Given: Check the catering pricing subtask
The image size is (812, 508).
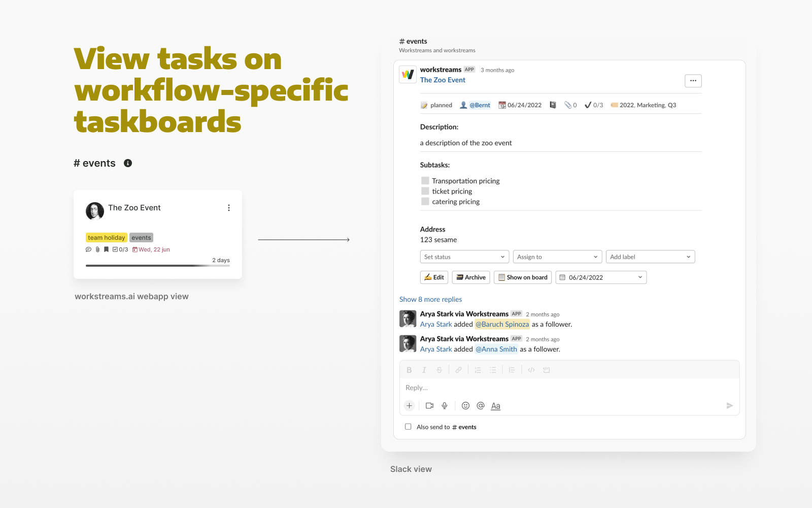Looking at the screenshot, I should (x=425, y=202).
